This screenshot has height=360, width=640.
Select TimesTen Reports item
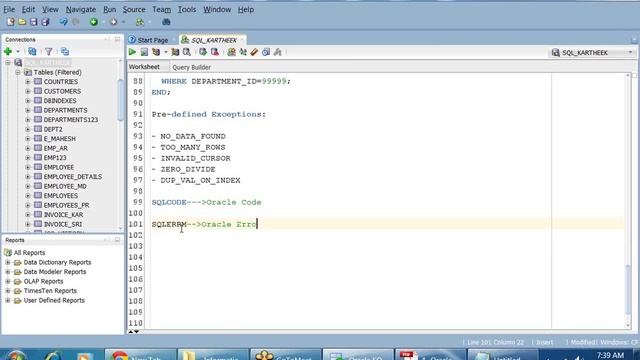click(50, 291)
